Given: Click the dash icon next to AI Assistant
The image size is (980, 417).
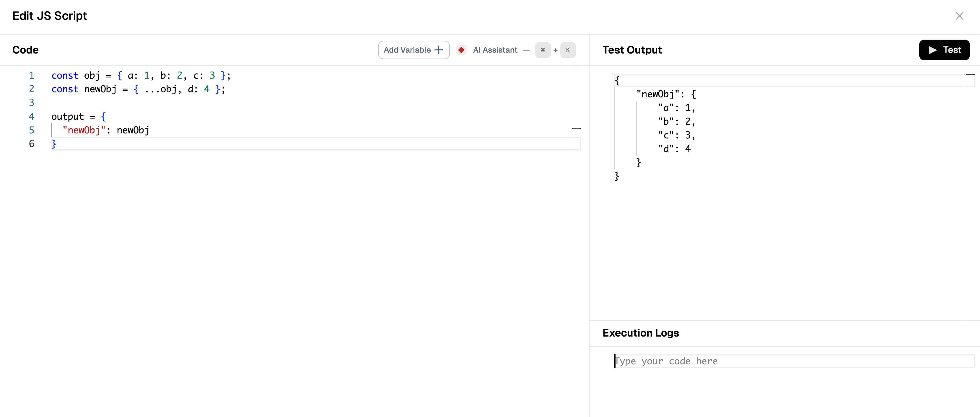Looking at the screenshot, I should click(x=526, y=50).
